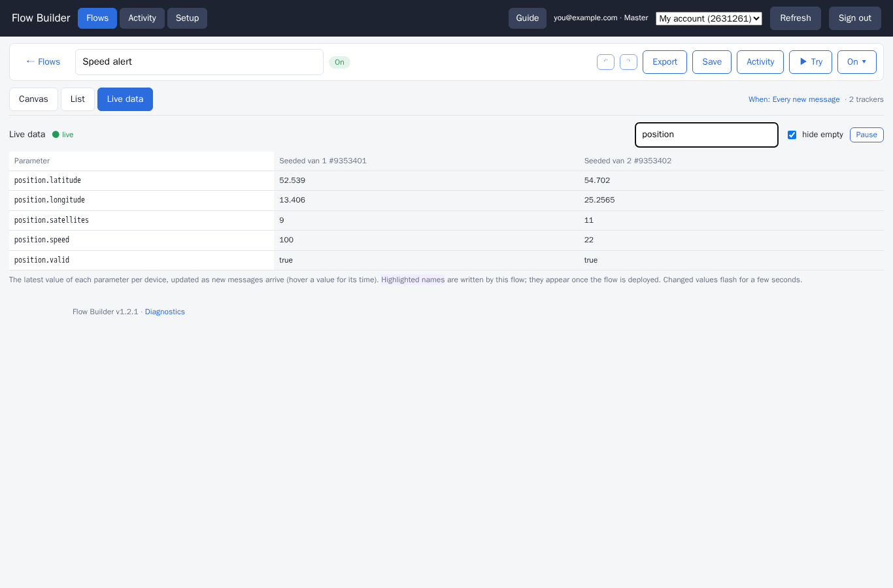The width and height of the screenshot is (893, 588).
Task: Click speed value 22 for van 2
Action: point(589,240)
